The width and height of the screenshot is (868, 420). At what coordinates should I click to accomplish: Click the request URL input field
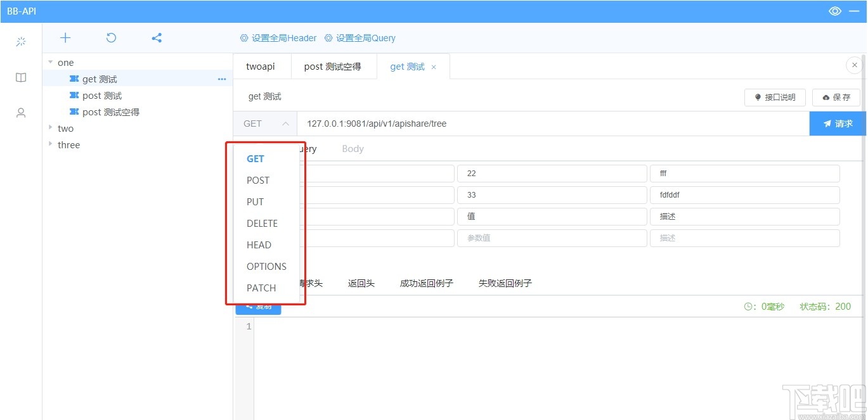(507, 124)
